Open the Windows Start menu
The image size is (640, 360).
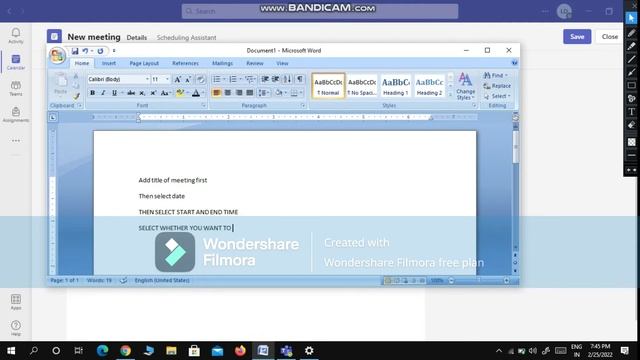click(11, 351)
